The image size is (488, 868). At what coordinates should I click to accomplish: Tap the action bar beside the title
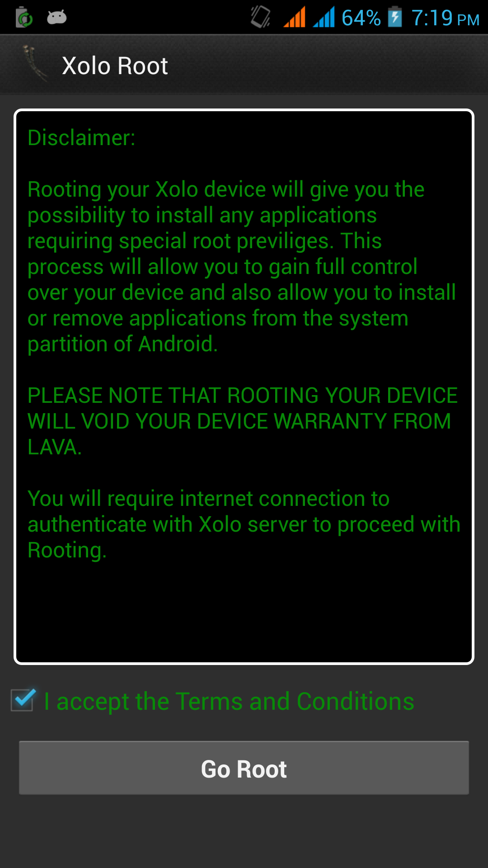[x=325, y=65]
